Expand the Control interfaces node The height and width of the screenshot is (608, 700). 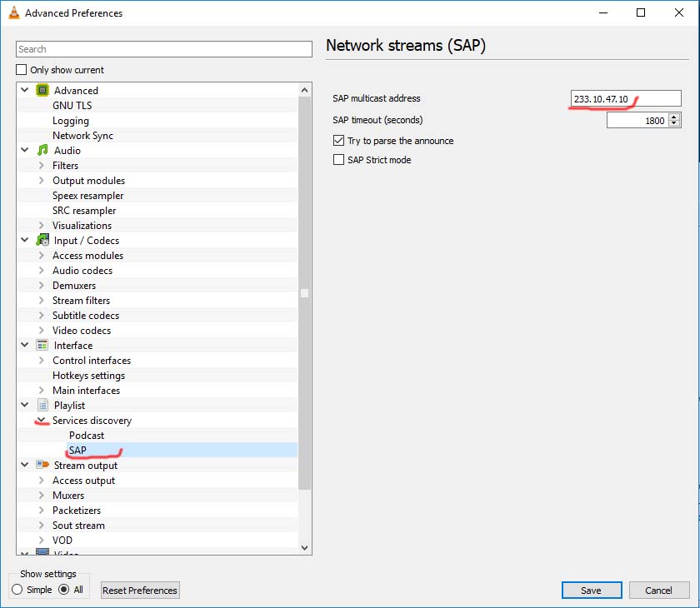pyautogui.click(x=42, y=361)
